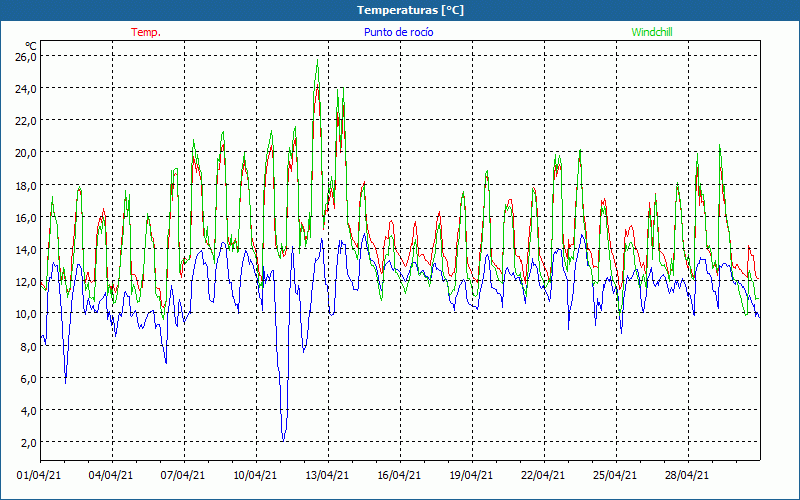Click the 22,0 y-axis value
Viewport: 800px width, 500px height.
point(26,121)
